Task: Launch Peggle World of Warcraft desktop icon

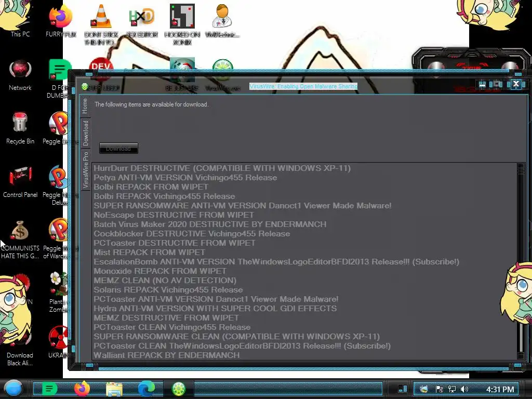Action: [57, 239]
